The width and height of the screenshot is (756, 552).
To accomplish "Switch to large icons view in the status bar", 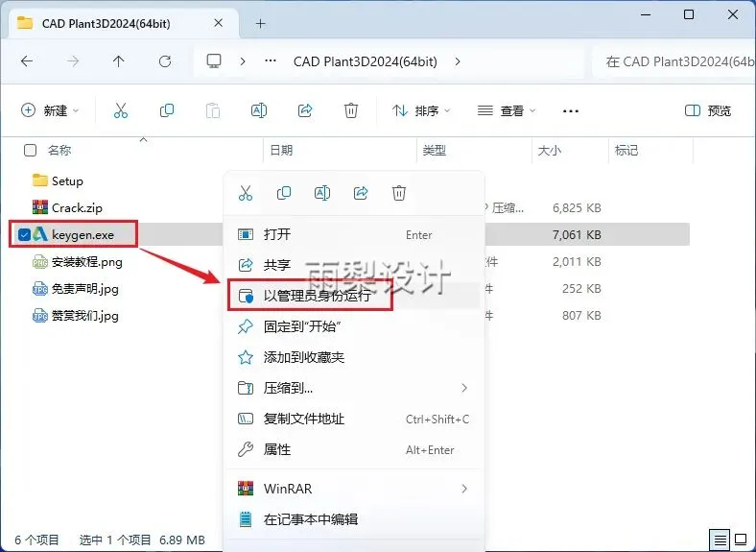I will tap(741, 540).
